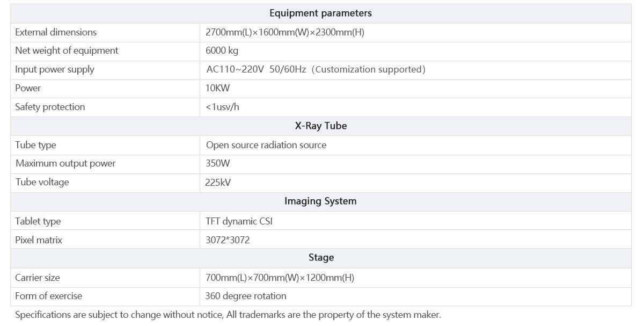Click the specifications disclaimer footnote text
The height and width of the screenshot is (326, 644).
tap(228, 315)
